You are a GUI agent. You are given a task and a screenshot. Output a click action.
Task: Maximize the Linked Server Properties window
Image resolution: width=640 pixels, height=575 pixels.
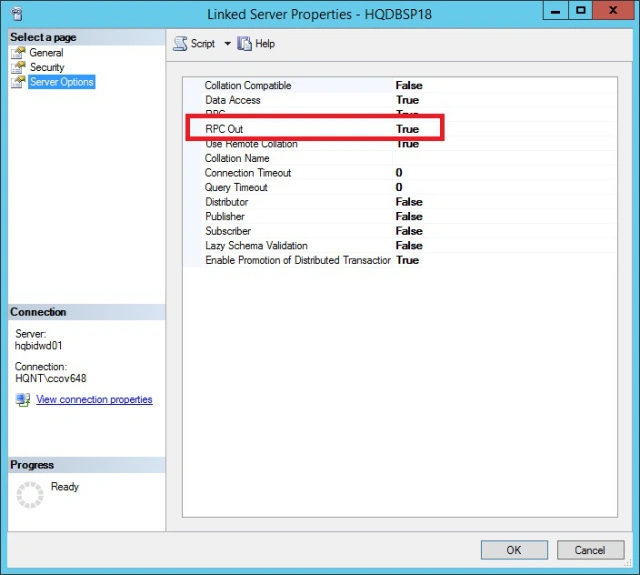(580, 10)
